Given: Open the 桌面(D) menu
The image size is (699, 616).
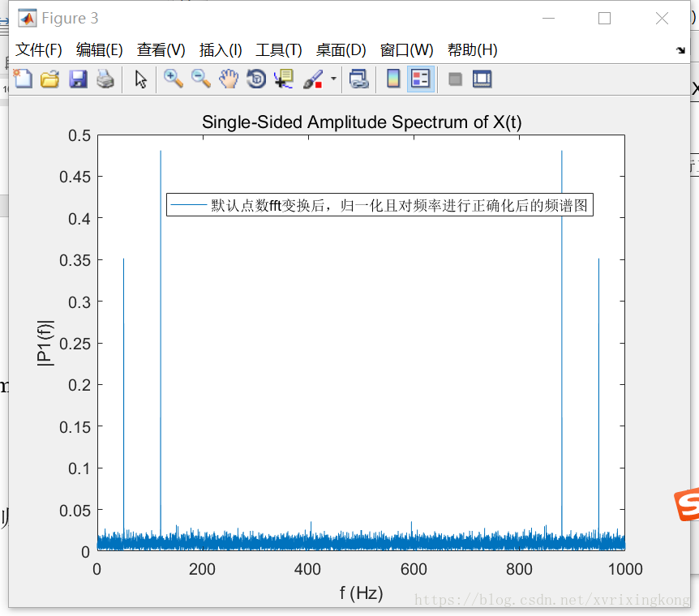Looking at the screenshot, I should (x=341, y=50).
